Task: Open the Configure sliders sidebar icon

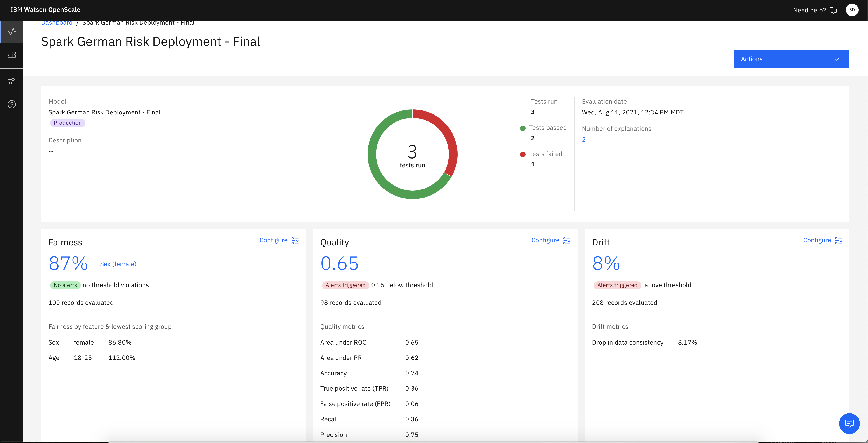Action: tap(12, 81)
